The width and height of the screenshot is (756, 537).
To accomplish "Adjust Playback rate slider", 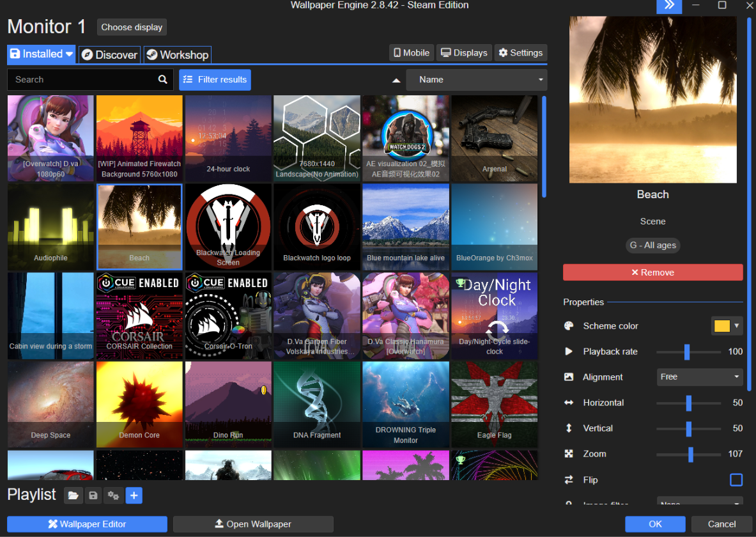I will (688, 352).
